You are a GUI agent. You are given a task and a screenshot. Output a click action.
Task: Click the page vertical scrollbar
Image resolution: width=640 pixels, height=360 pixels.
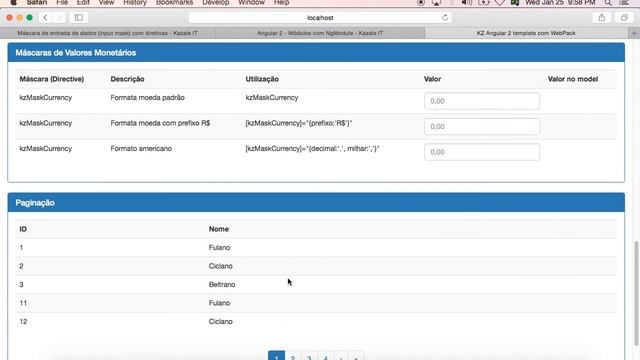[636, 293]
